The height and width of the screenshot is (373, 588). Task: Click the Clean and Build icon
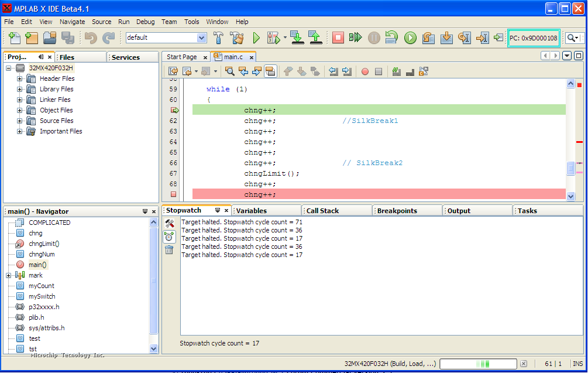pos(237,38)
